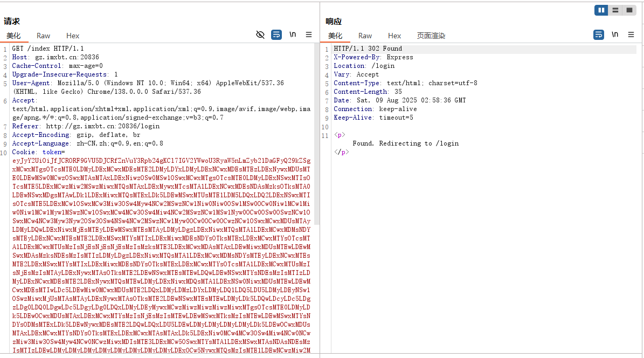Open response panel hamburger options menu
Image resolution: width=644 pixels, height=358 pixels.
pos(631,35)
